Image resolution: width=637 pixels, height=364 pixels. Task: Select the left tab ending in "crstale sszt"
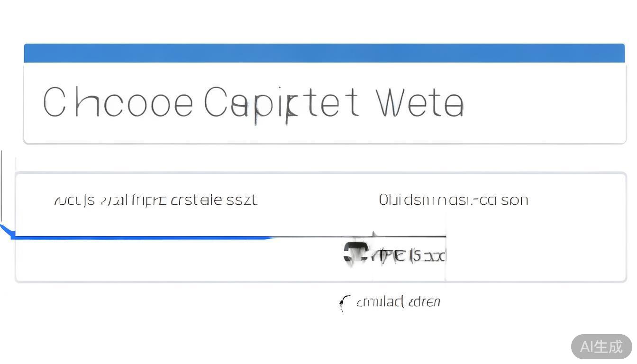(156, 200)
